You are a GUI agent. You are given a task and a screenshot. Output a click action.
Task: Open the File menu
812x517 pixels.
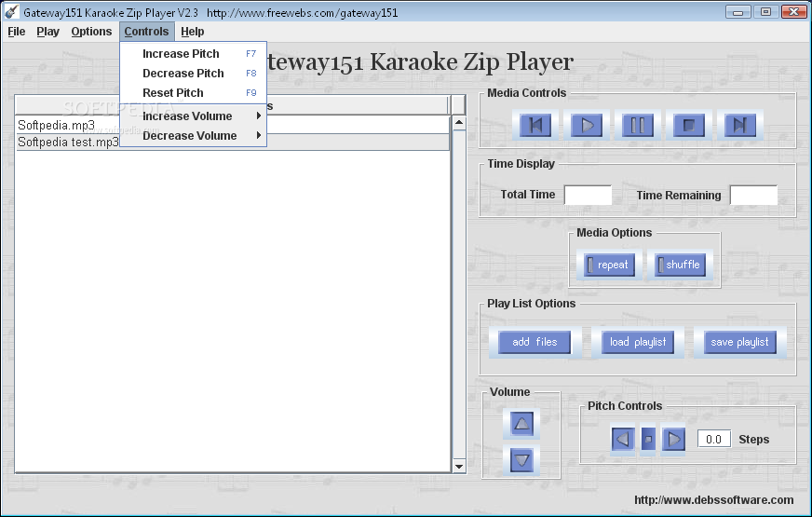click(17, 32)
